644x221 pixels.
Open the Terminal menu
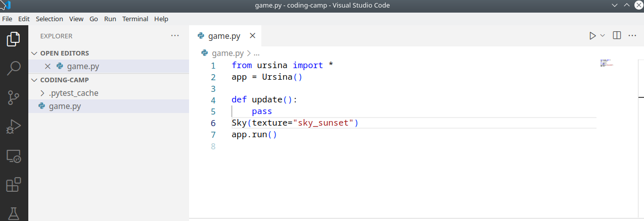point(135,19)
